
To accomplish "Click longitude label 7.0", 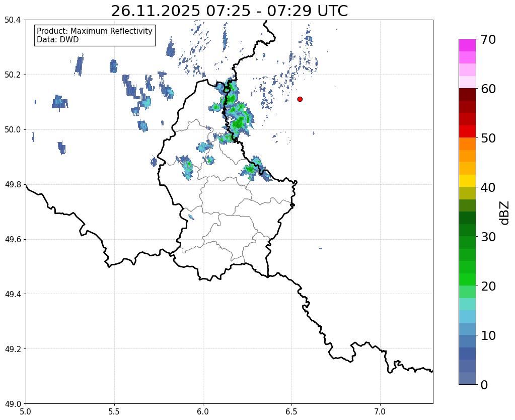I will point(380,412).
